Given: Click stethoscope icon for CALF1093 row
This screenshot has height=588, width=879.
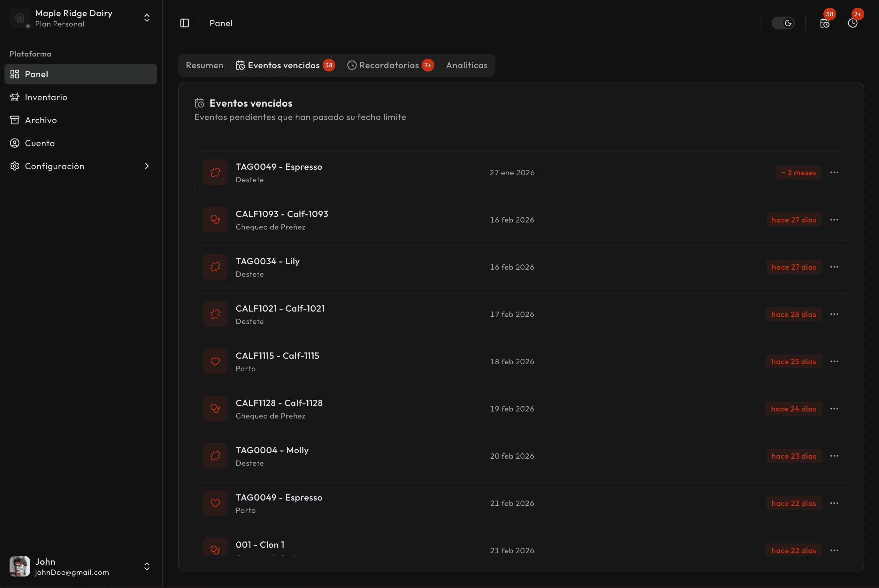Looking at the screenshot, I should 215,220.
